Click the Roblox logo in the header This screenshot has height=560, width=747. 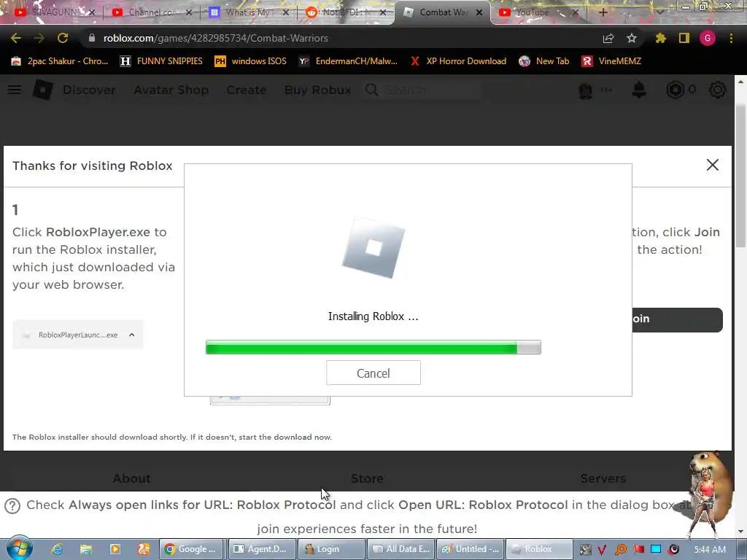point(43,90)
